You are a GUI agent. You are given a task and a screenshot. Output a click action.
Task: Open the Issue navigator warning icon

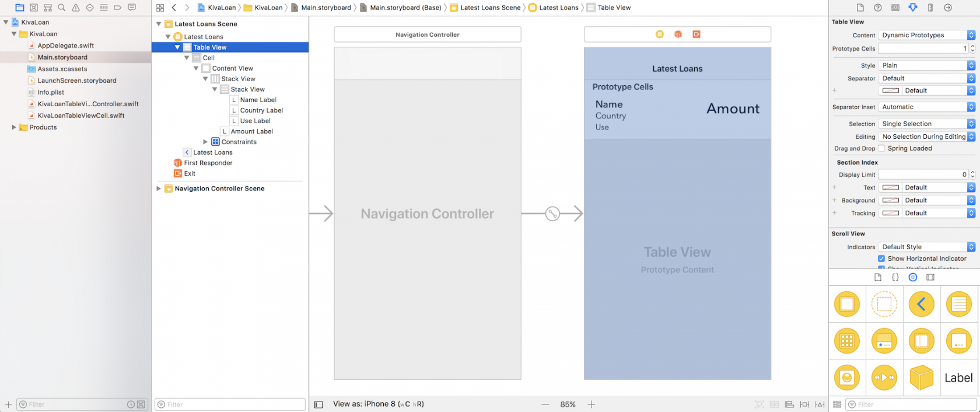[76, 8]
